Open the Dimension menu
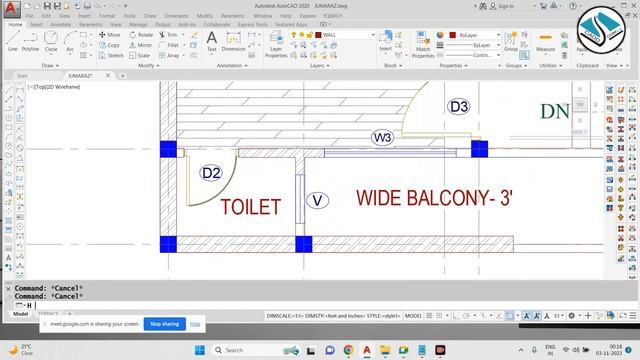This screenshot has width=640, height=360. (176, 16)
